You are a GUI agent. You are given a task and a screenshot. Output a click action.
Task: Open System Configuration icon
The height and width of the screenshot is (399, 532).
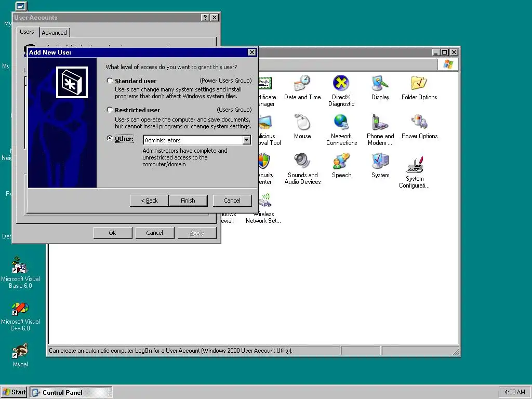pyautogui.click(x=414, y=172)
